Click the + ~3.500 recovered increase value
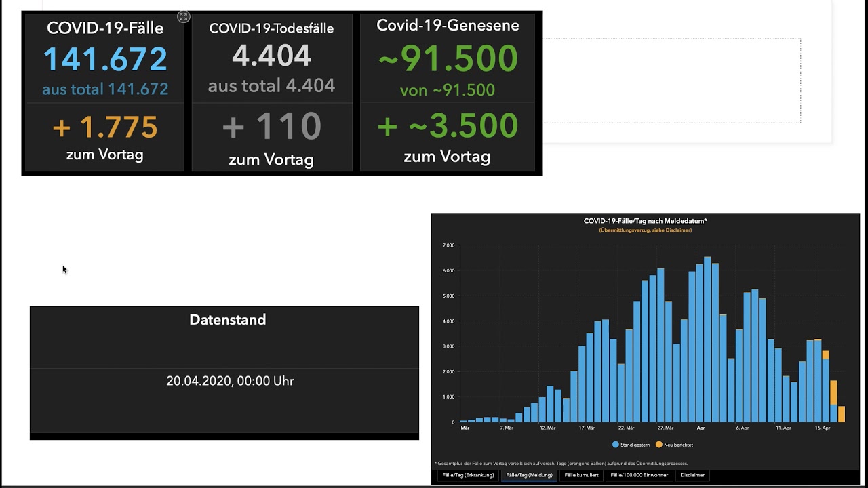This screenshot has width=868, height=488. 448,125
